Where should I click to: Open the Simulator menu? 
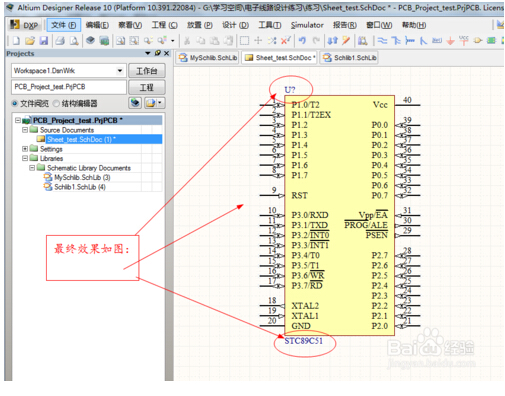click(307, 25)
